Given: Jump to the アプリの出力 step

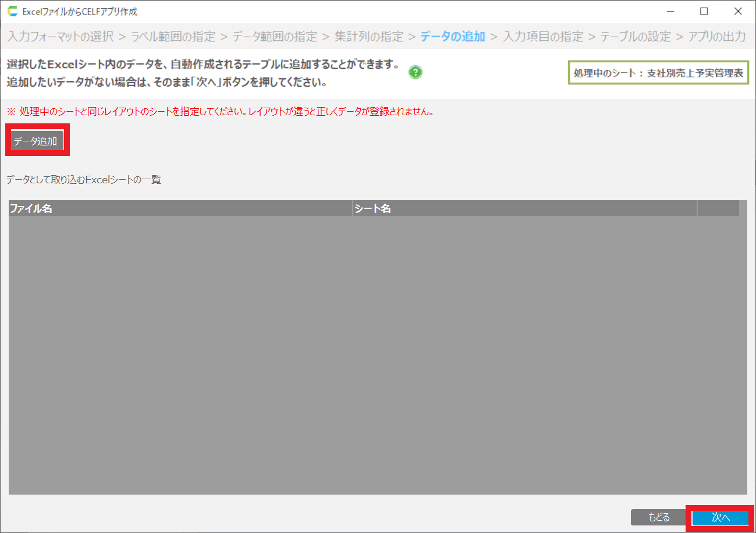Looking at the screenshot, I should pyautogui.click(x=716, y=37).
